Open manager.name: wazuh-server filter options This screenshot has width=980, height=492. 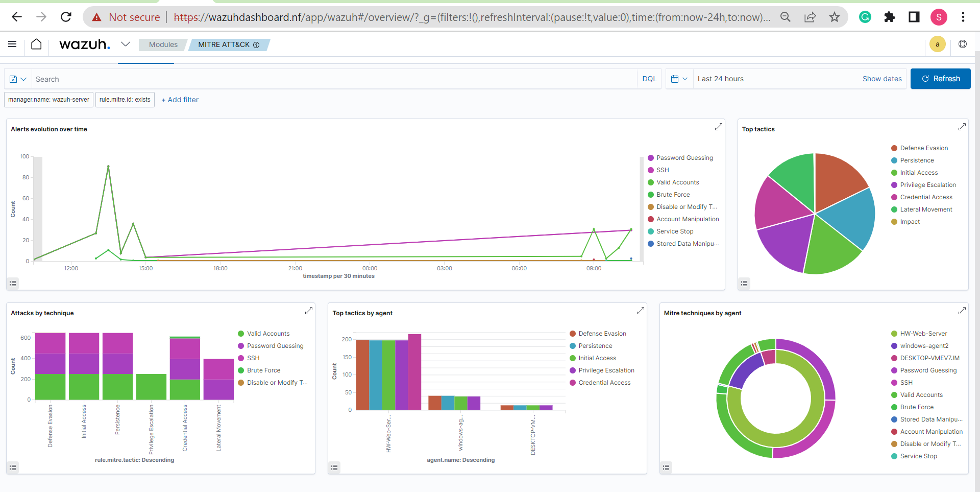48,100
